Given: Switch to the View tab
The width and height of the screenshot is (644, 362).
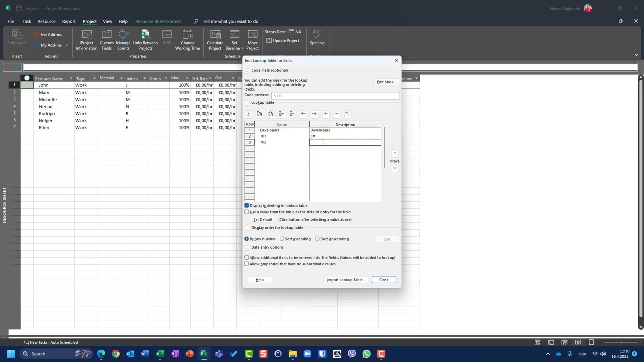Looking at the screenshot, I should coord(107,21).
